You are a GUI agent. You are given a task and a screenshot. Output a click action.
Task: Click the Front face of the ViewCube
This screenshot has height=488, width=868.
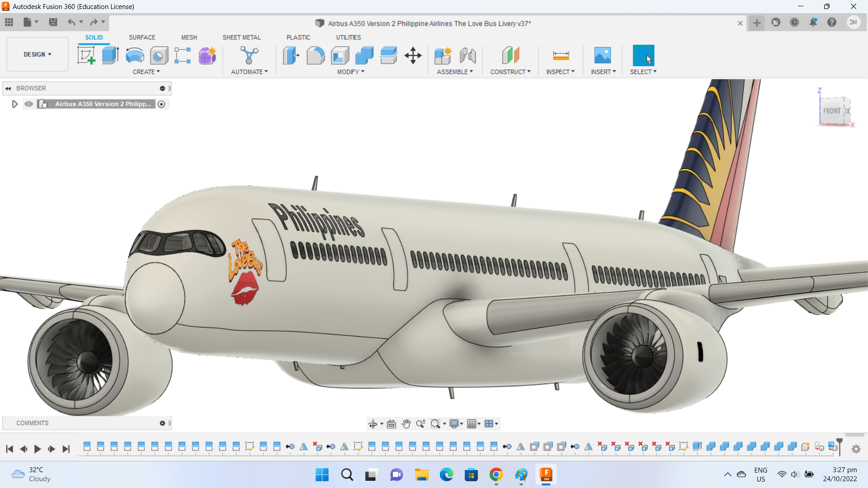(x=831, y=111)
